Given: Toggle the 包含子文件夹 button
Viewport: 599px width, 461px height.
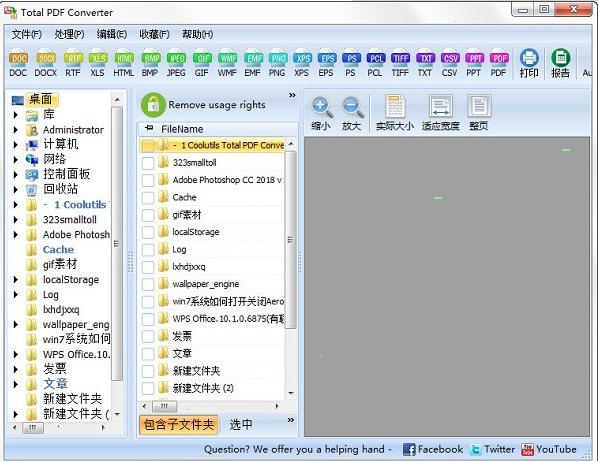Looking at the screenshot, I should pyautogui.click(x=178, y=425).
